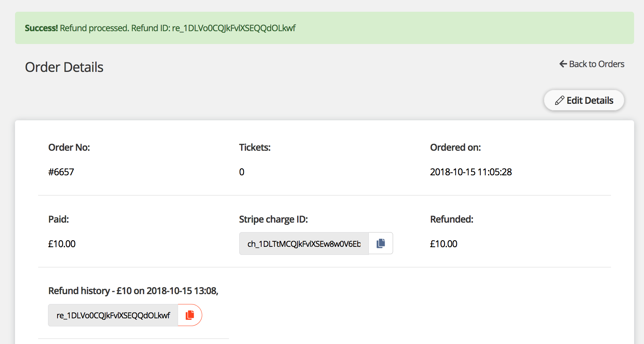
Task: Click the Order No label
Action: click(x=69, y=147)
